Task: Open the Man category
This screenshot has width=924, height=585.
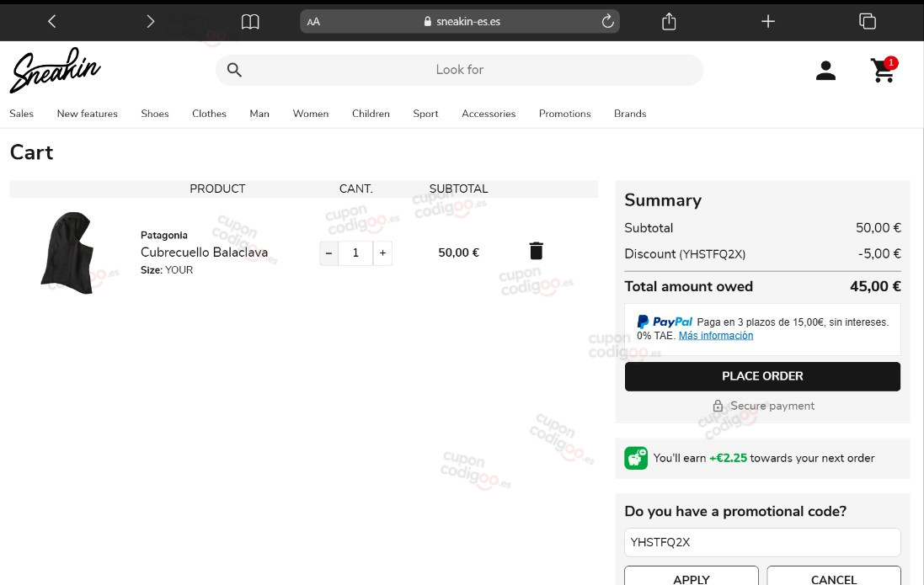Action: tap(259, 114)
